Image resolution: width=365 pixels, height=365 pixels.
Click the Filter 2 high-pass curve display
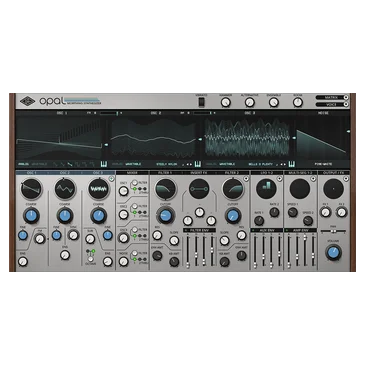click(x=233, y=189)
